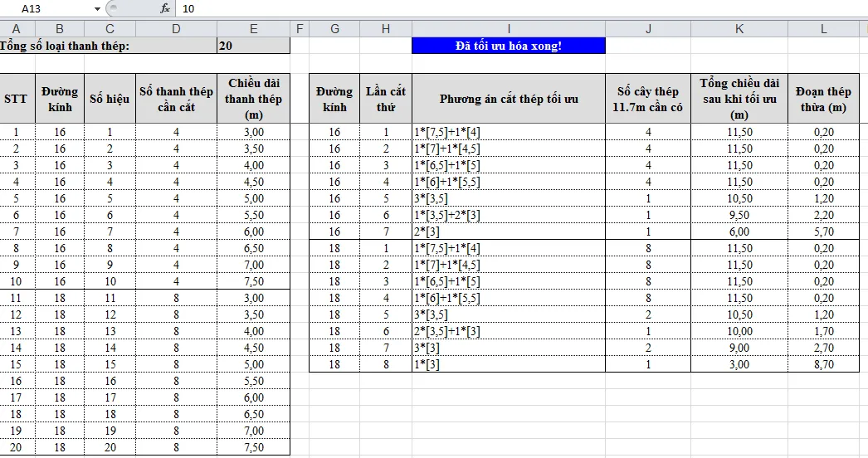Viewport: 868px width, 458px height.
Task: Click the total steel types cell showing 20
Action: [x=253, y=46]
